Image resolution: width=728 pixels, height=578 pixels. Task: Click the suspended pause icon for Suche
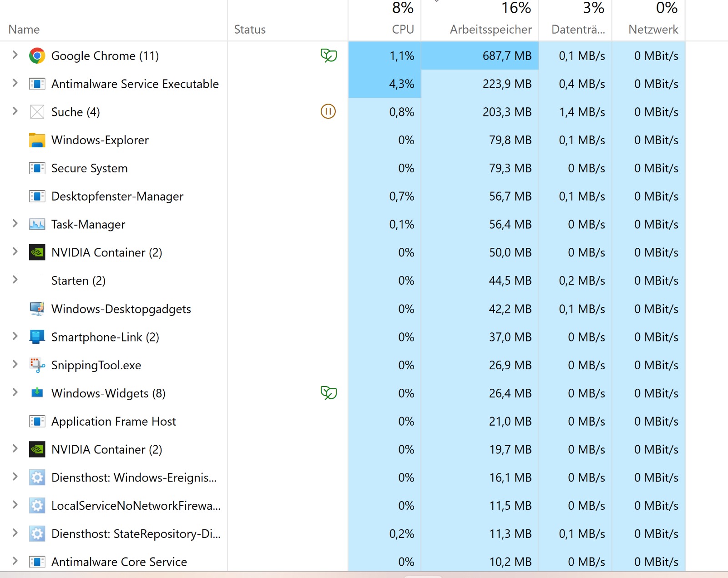coord(328,111)
